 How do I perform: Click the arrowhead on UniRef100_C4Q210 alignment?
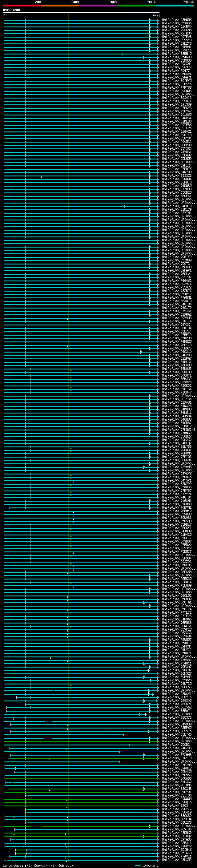click(x=141, y=352)
